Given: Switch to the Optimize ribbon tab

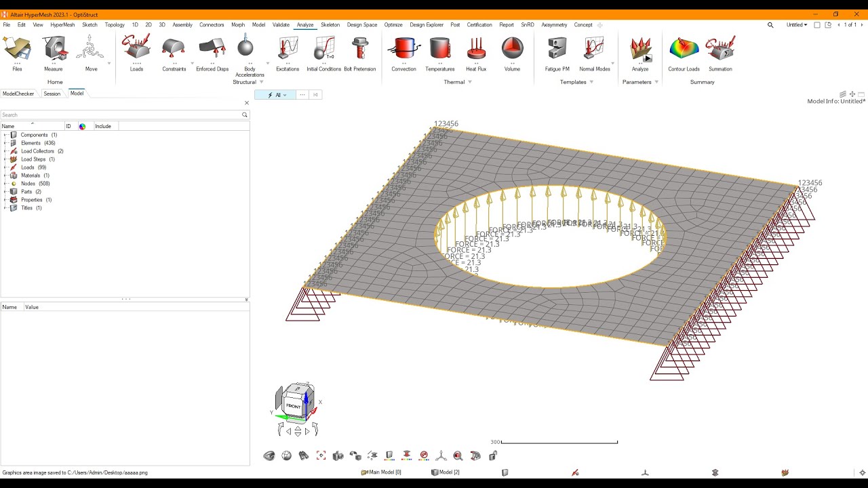Looking at the screenshot, I should [393, 25].
